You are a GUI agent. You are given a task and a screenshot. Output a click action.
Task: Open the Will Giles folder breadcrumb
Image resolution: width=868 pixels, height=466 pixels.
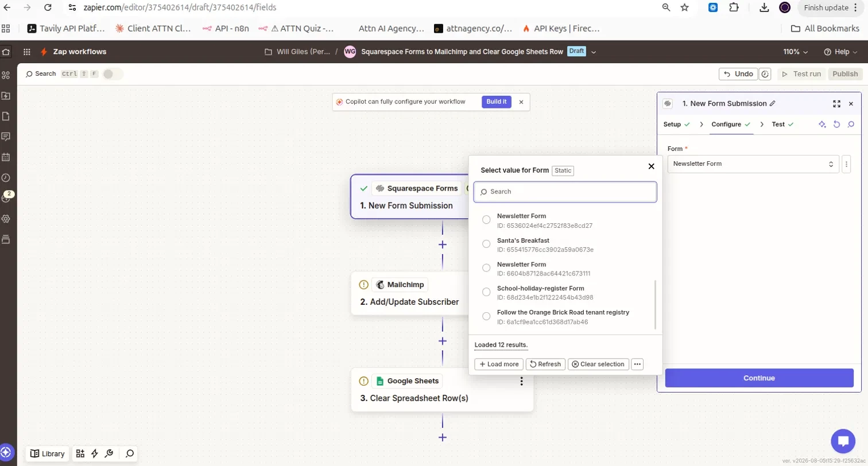297,52
